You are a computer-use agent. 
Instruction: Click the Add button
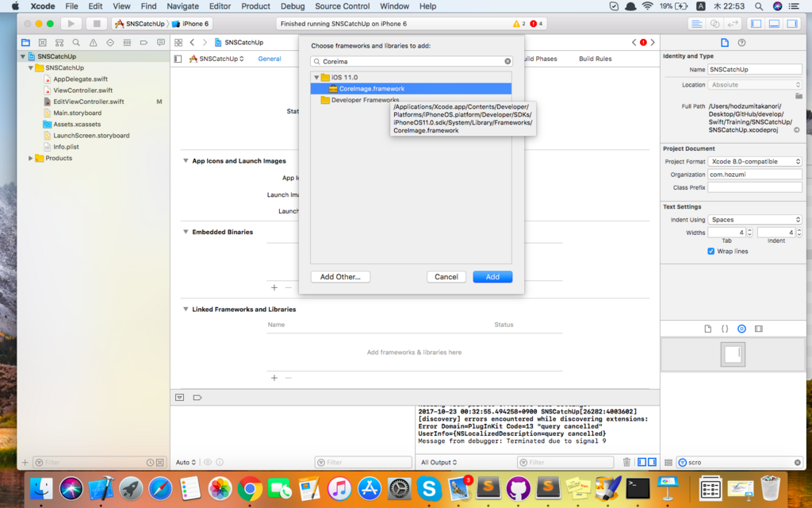coord(492,277)
